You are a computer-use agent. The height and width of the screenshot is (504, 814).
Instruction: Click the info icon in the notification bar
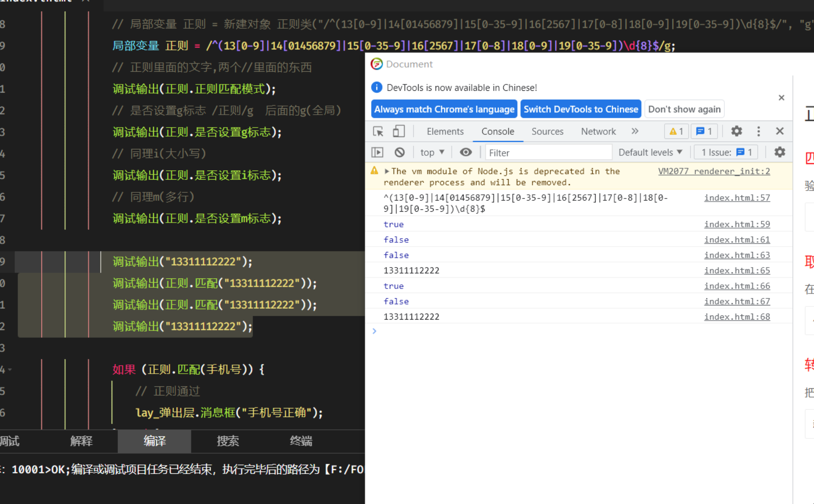tap(377, 87)
